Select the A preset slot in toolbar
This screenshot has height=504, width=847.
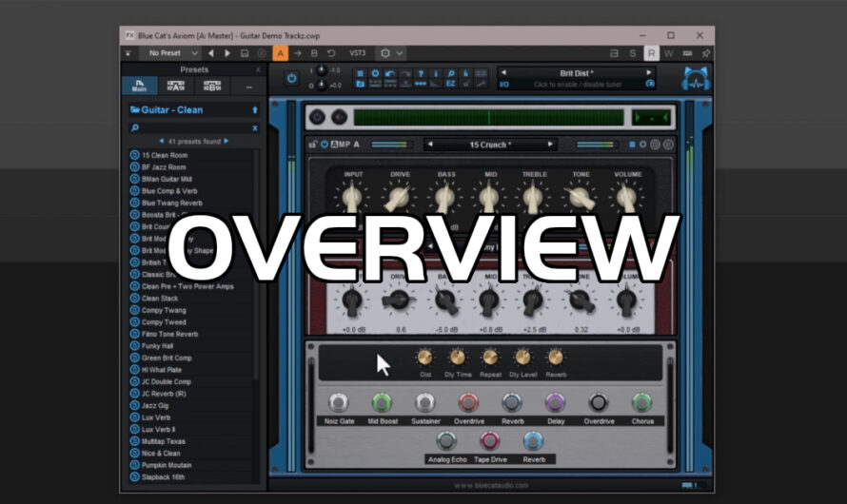point(281,53)
